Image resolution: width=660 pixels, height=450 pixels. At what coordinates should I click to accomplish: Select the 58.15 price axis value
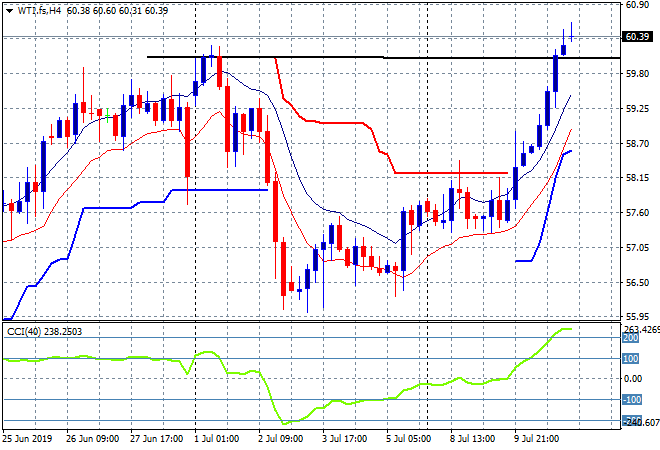coord(637,178)
